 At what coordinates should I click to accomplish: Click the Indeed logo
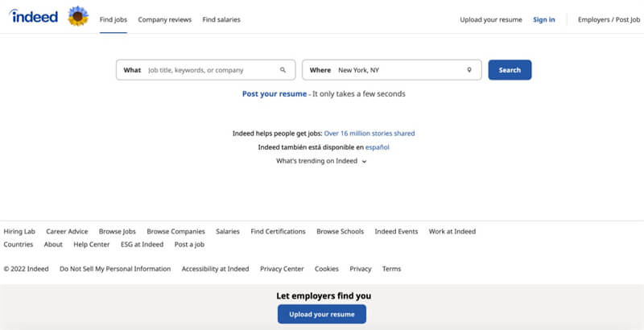[34, 16]
